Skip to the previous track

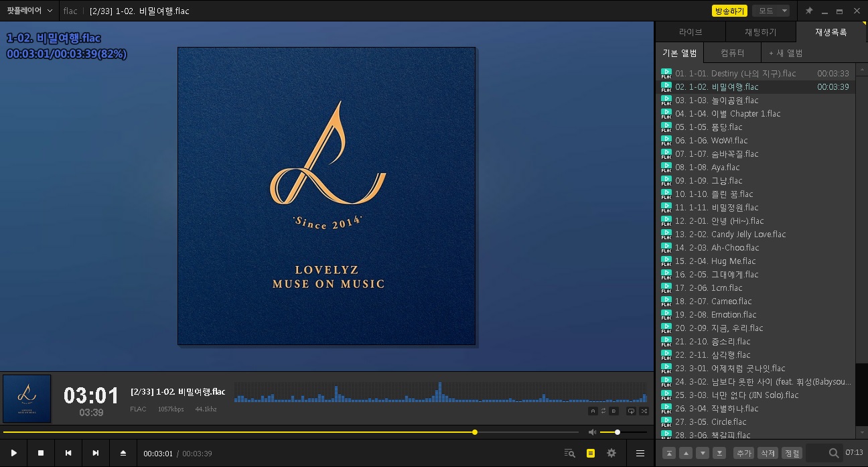[x=68, y=453]
